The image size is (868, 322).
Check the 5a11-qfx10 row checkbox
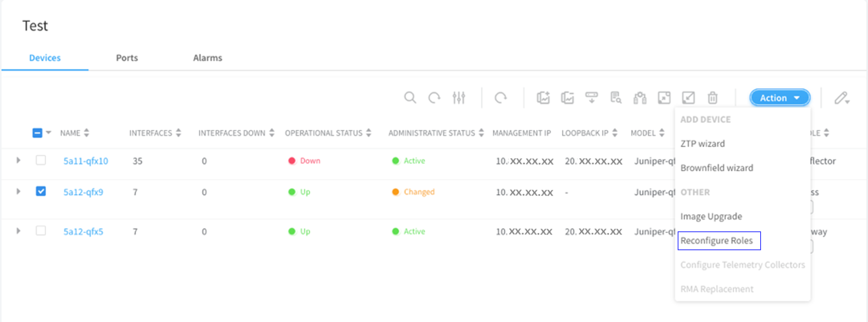pos(41,160)
